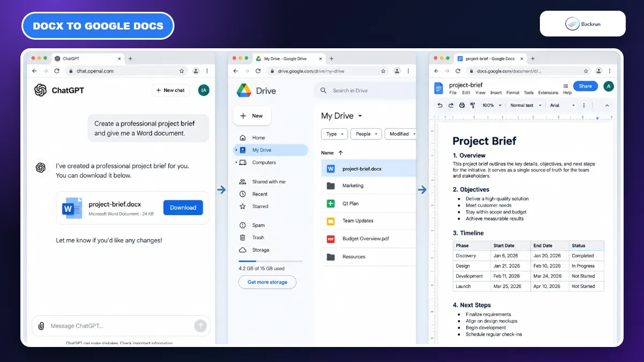The height and width of the screenshot is (362, 644).
Task: Open the Resources folder
Action: (368, 257)
